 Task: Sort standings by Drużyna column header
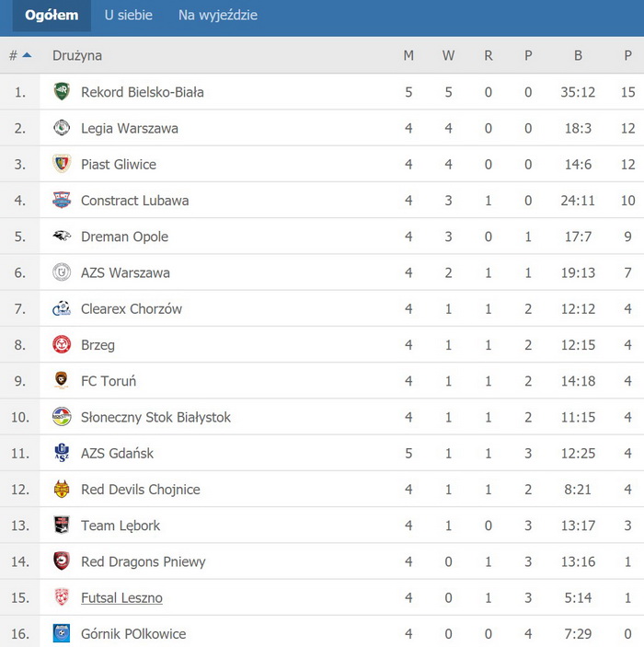coord(77,55)
